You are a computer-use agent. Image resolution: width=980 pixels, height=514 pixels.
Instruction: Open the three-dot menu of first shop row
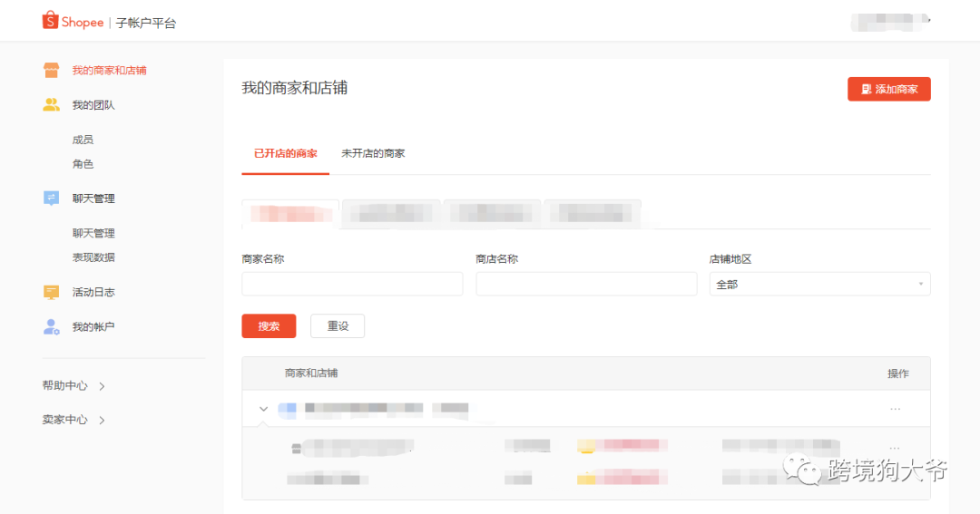coord(895,448)
